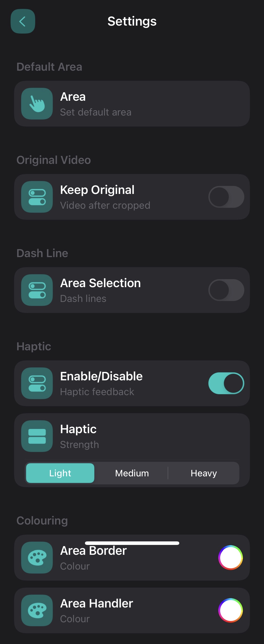
Task: Open Area Border colour picker swatch
Action: pyautogui.click(x=230, y=558)
